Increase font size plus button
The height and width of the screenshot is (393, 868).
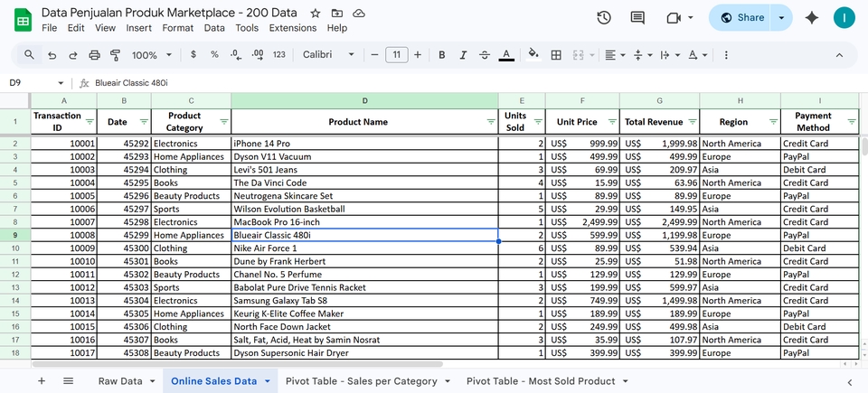(x=418, y=55)
